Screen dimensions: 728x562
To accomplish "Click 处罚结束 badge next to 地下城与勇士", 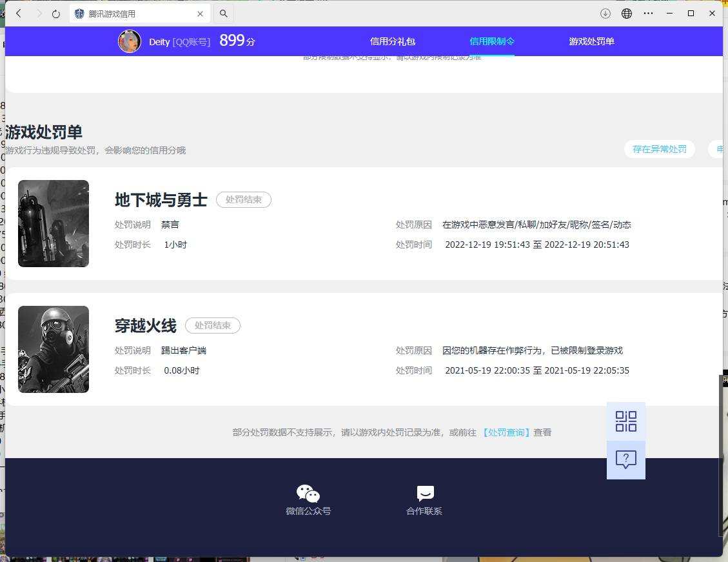I will (244, 200).
